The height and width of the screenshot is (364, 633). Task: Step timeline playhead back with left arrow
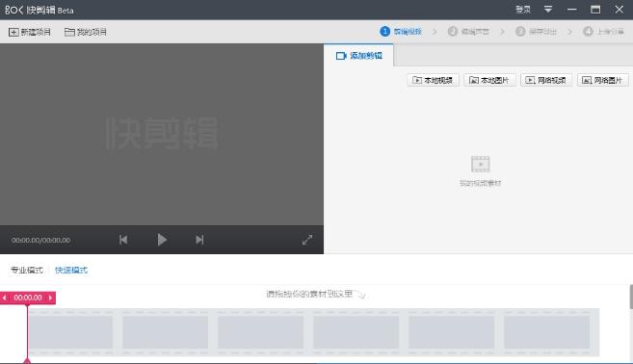[5, 298]
